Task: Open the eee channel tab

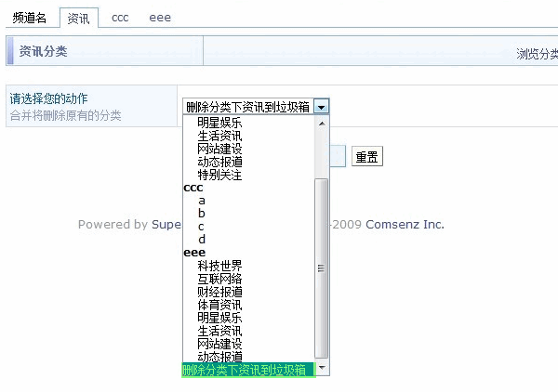Action: [160, 18]
